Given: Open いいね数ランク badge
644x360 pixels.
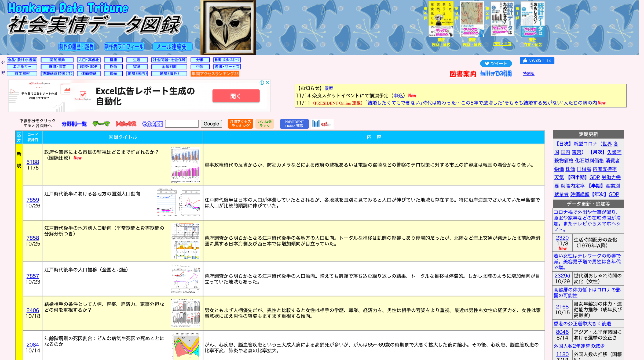Looking at the screenshot, I should click(x=265, y=124).
